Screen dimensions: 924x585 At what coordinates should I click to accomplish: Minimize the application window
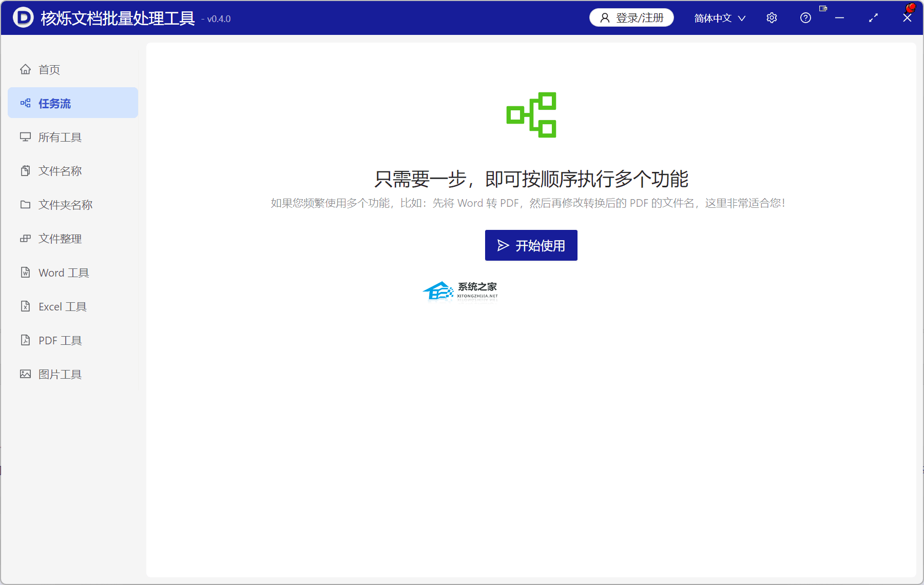839,18
